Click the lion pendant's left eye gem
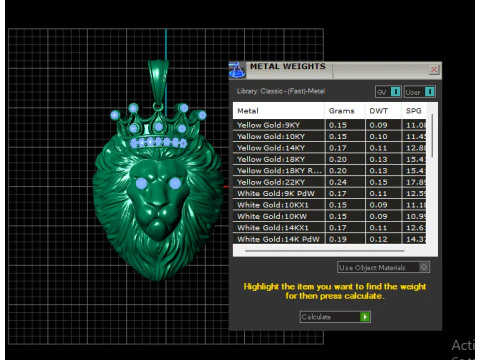 (x=141, y=183)
